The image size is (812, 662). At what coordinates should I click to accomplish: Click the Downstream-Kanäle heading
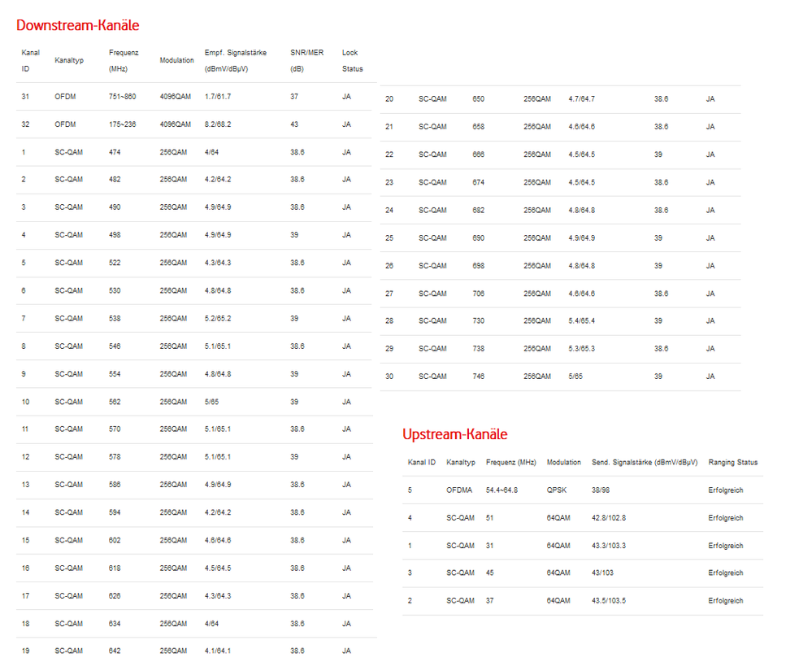[x=78, y=25]
